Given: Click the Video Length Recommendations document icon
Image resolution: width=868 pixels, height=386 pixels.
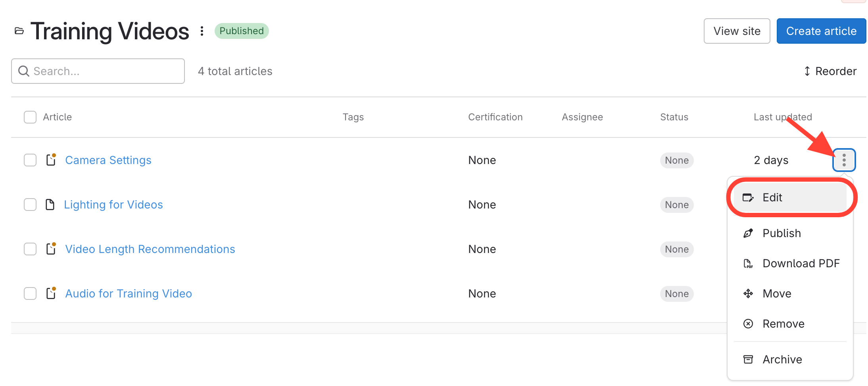Looking at the screenshot, I should (x=51, y=249).
